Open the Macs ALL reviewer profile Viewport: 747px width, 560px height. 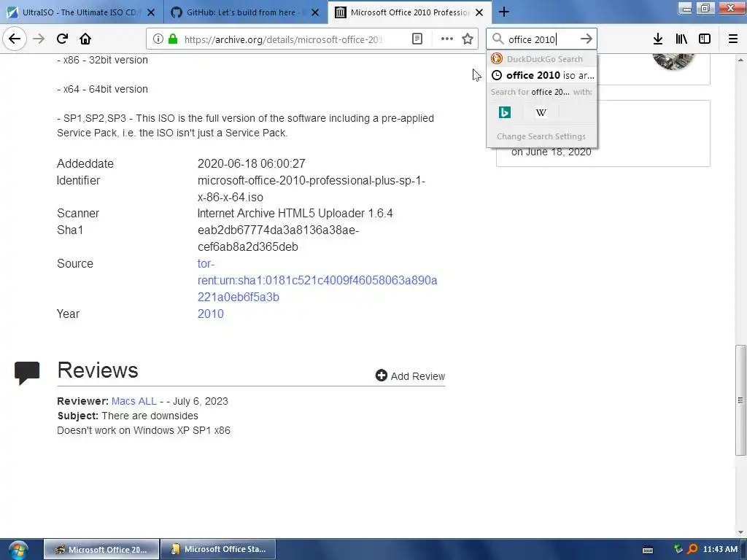[x=134, y=401]
